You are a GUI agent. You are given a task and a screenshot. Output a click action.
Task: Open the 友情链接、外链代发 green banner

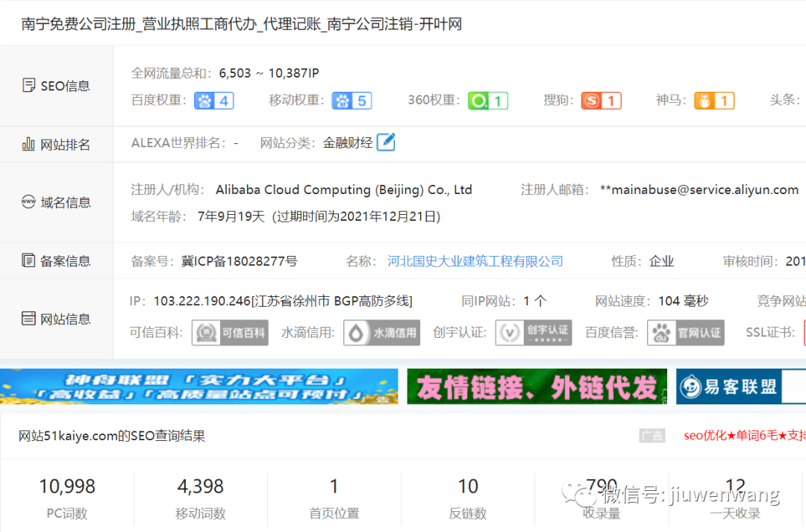pos(537,386)
